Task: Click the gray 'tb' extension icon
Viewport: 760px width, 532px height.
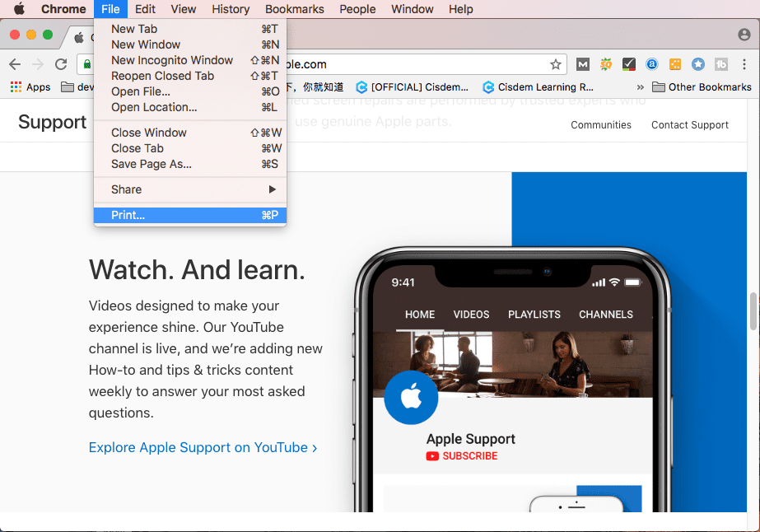Action: click(721, 64)
